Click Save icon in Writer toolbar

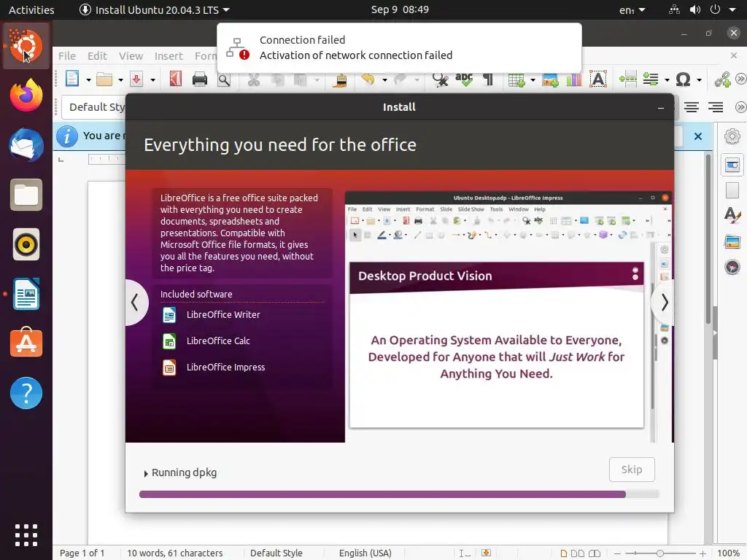(136, 79)
